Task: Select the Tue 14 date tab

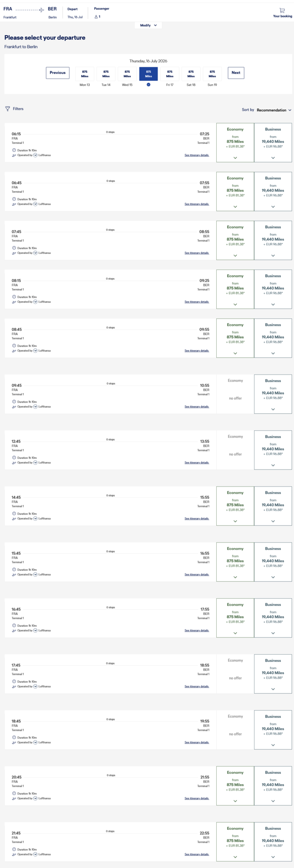Action: (106, 76)
